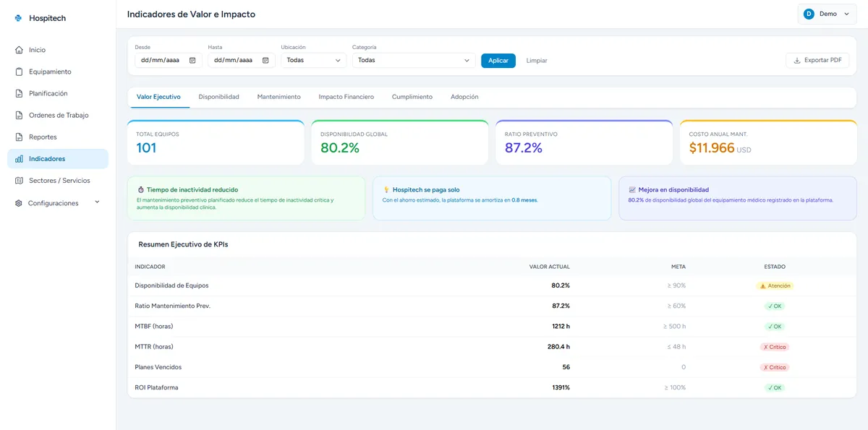Click the Resumen Ejecutivo de KPIs heading
This screenshot has width=868, height=430.
pyautogui.click(x=183, y=244)
